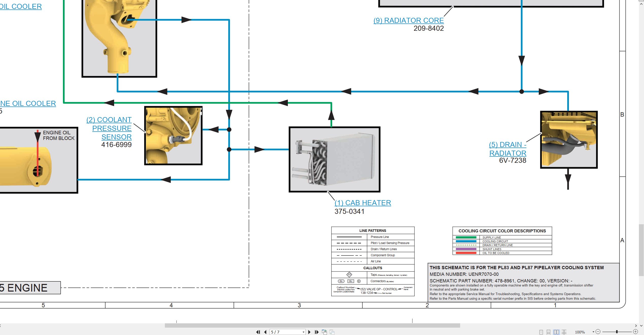644x335 pixels.
Task: Click the CALLOUTS heading
Action: 373,268
